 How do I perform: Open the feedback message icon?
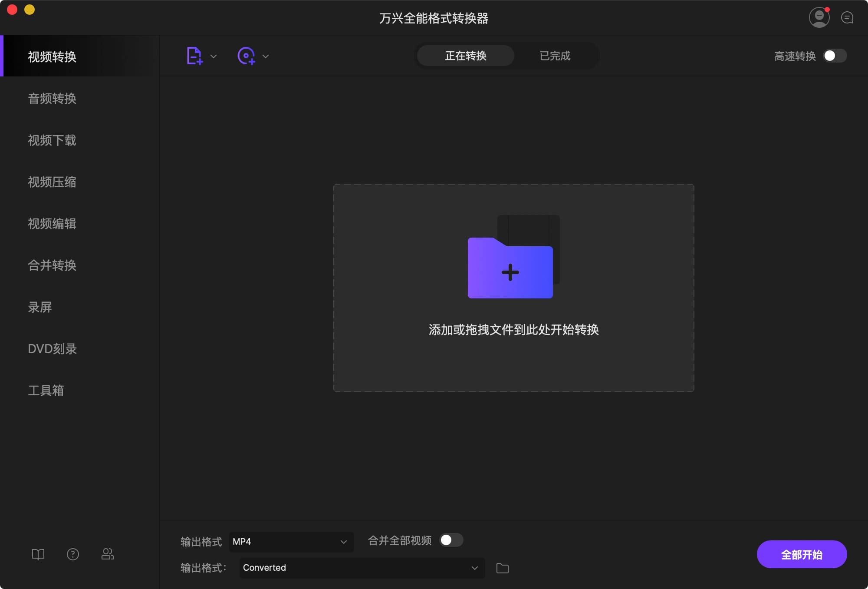click(847, 18)
